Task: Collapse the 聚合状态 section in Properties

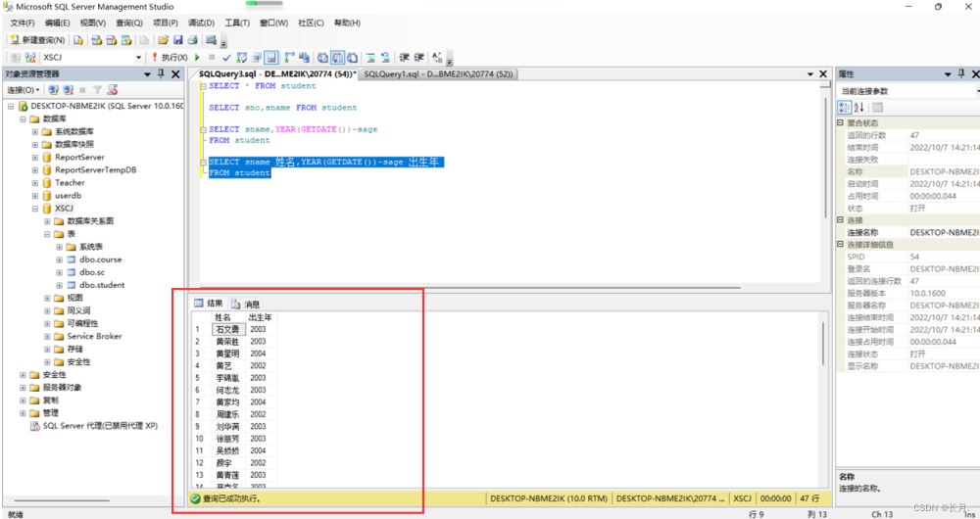Action: (840, 122)
